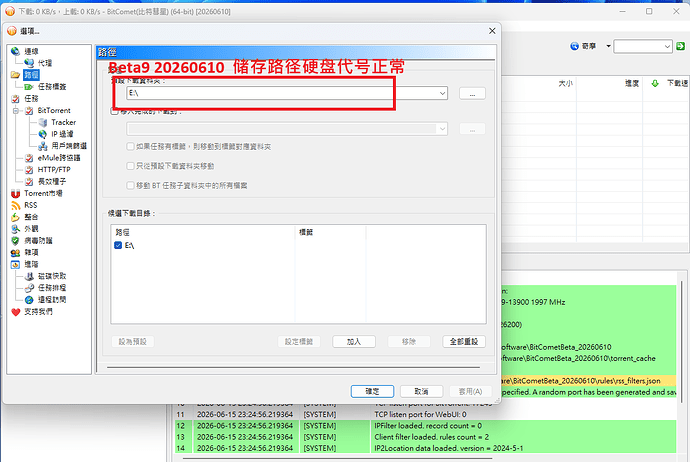690x462 pixels.
Task: Open the 病毒防護 shield icon
Action: (15, 241)
